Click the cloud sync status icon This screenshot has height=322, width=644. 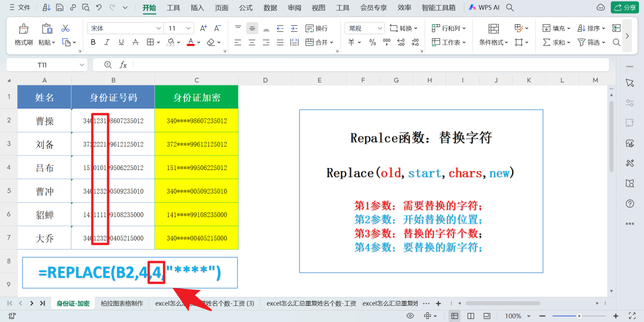pos(600,8)
